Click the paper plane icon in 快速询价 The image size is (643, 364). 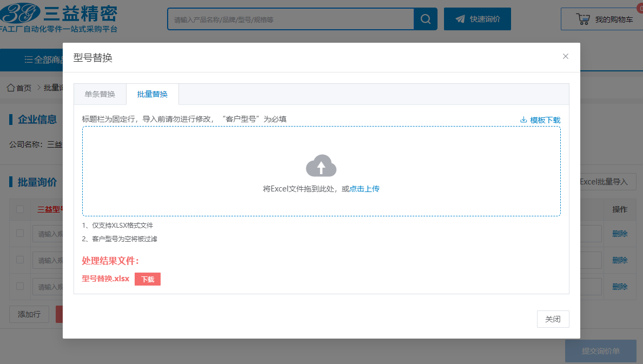(460, 19)
